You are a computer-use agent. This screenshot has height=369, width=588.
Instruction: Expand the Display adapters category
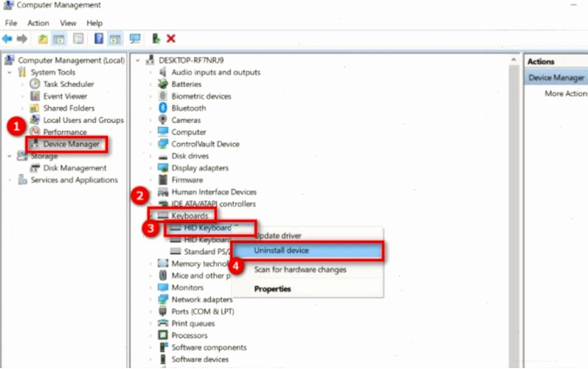coord(151,168)
